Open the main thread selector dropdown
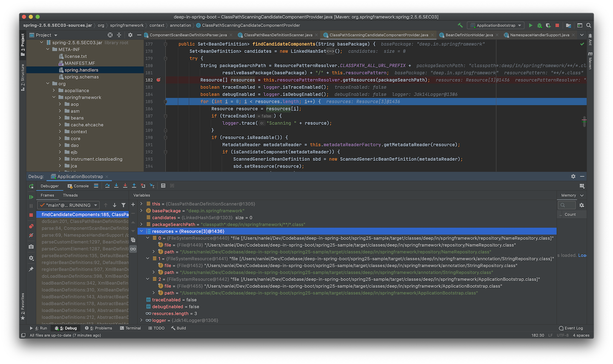 [69, 205]
